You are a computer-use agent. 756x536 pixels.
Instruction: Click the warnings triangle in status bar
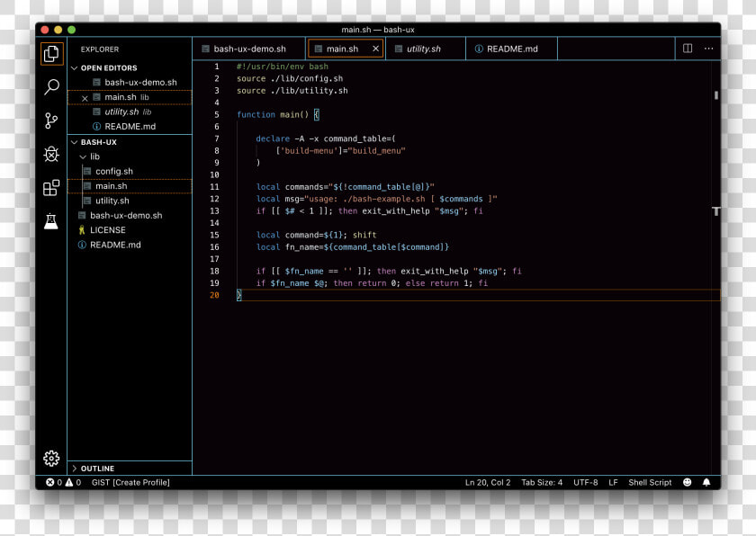click(69, 482)
